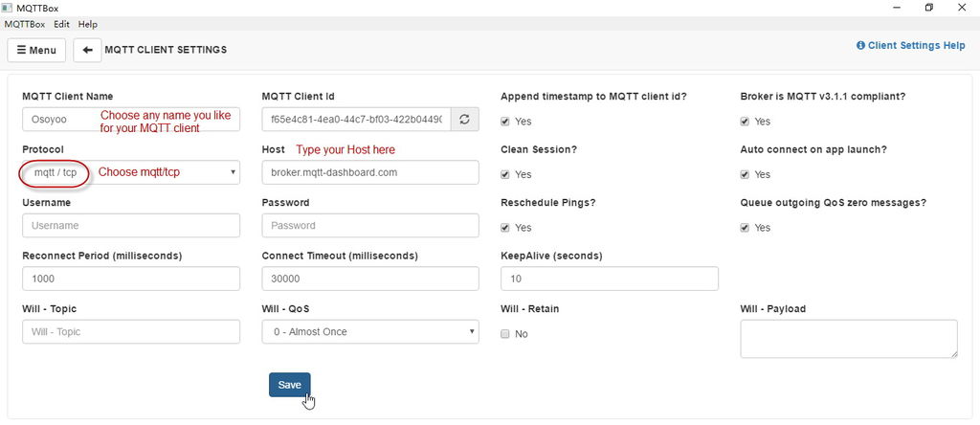Uncheck Queue outgoing QoS zero messages
Image resolution: width=980 pixels, height=425 pixels.
[x=745, y=228]
